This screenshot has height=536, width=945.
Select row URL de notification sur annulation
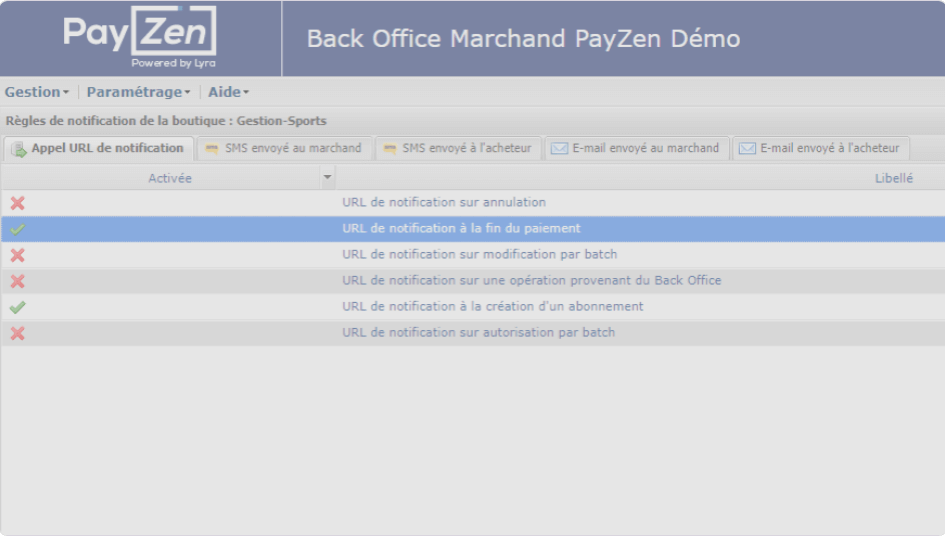tap(443, 203)
